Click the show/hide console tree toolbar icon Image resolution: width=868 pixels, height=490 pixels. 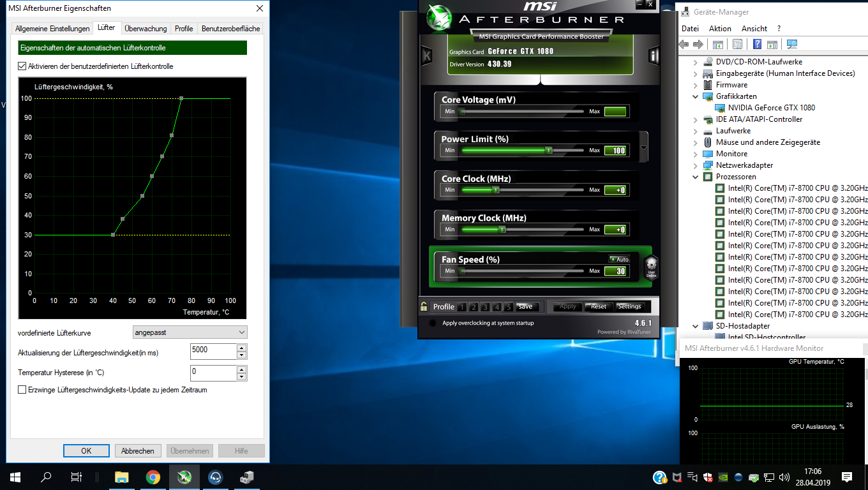(717, 44)
